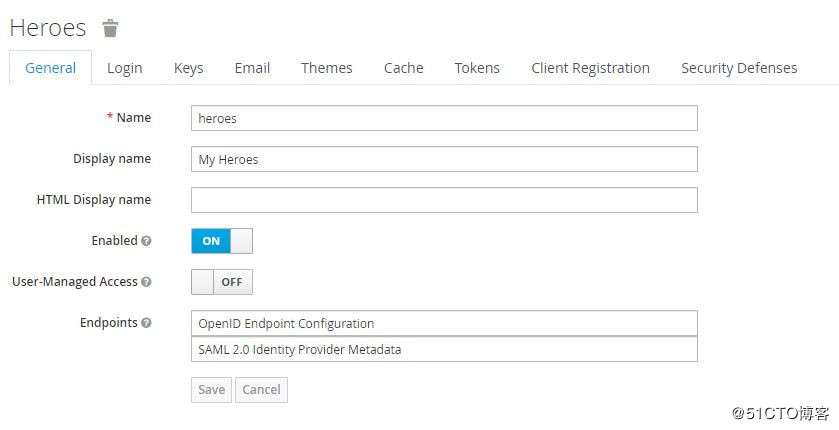Image resolution: width=839 pixels, height=430 pixels.
Task: Open the OpenID Endpoint Configuration link
Action: 286,323
